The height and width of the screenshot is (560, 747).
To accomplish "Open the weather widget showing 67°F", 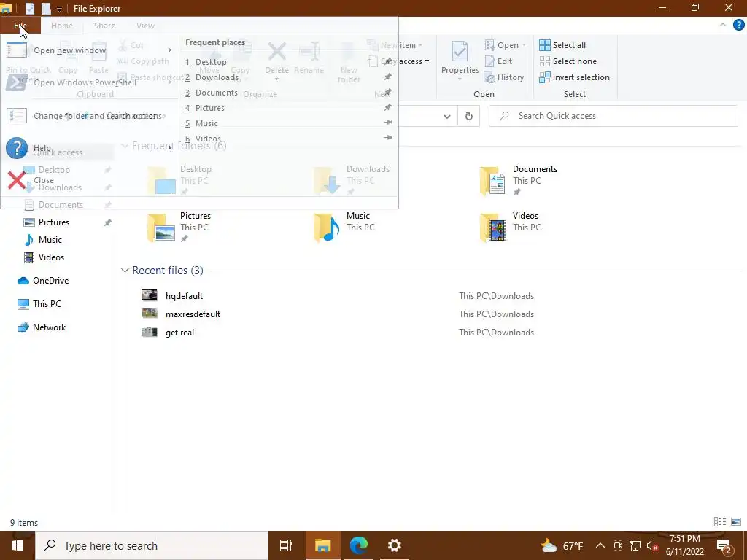I will point(562,545).
